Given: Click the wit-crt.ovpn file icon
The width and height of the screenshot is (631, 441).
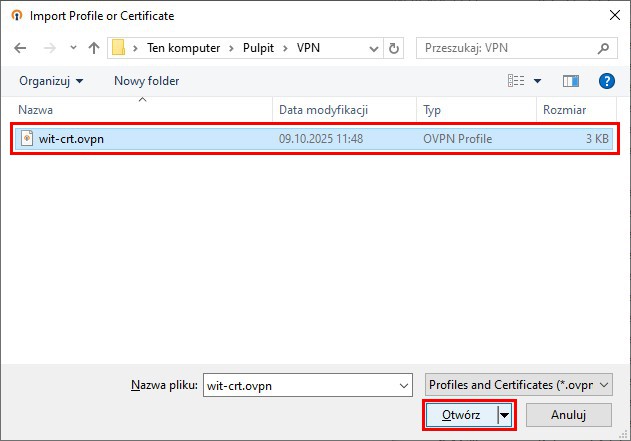Looking at the screenshot, I should [27, 139].
